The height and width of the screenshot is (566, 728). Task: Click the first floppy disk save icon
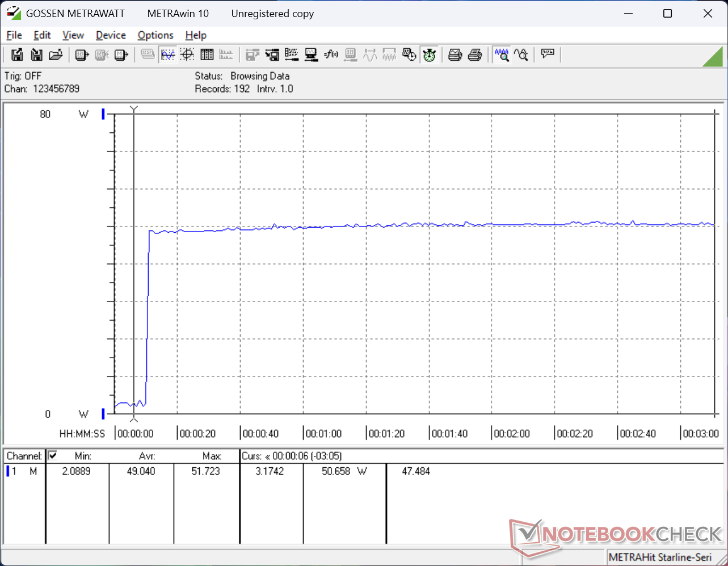click(17, 54)
